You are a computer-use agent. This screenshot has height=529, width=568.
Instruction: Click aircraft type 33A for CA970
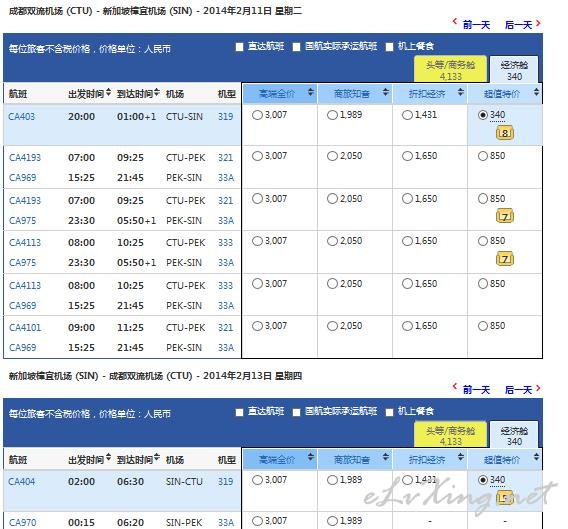226,522
